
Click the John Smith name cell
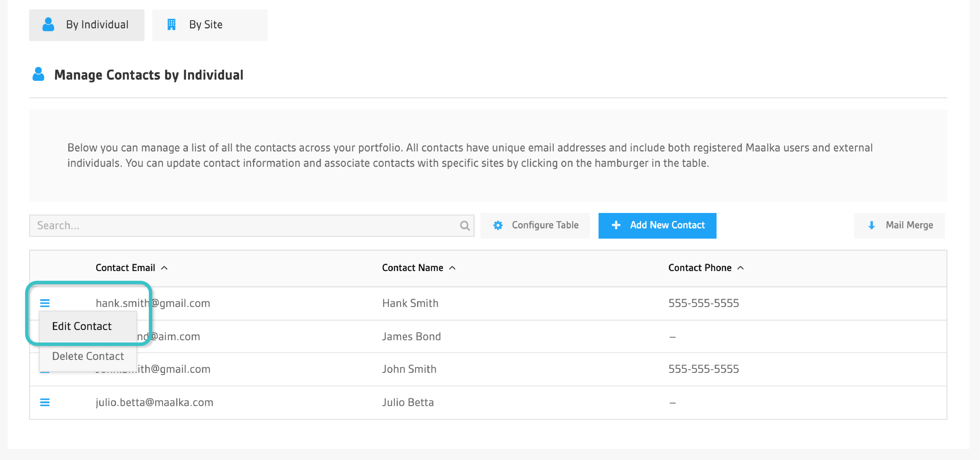[409, 369]
